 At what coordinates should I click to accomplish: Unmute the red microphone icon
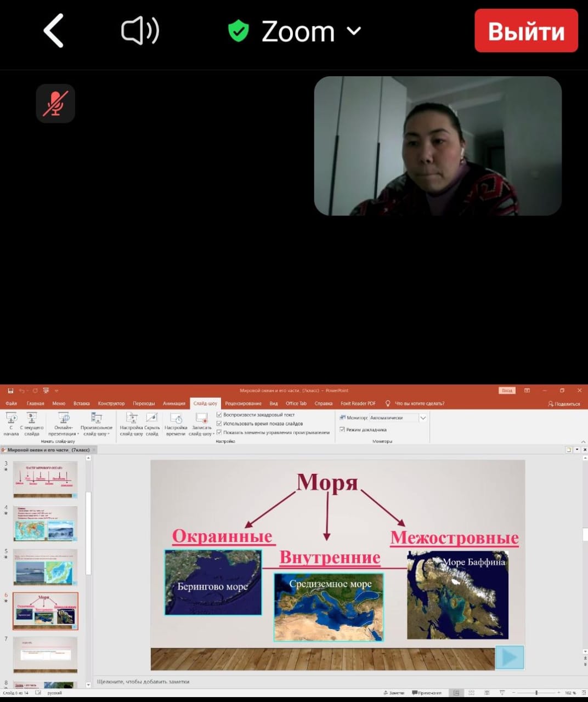tap(55, 103)
